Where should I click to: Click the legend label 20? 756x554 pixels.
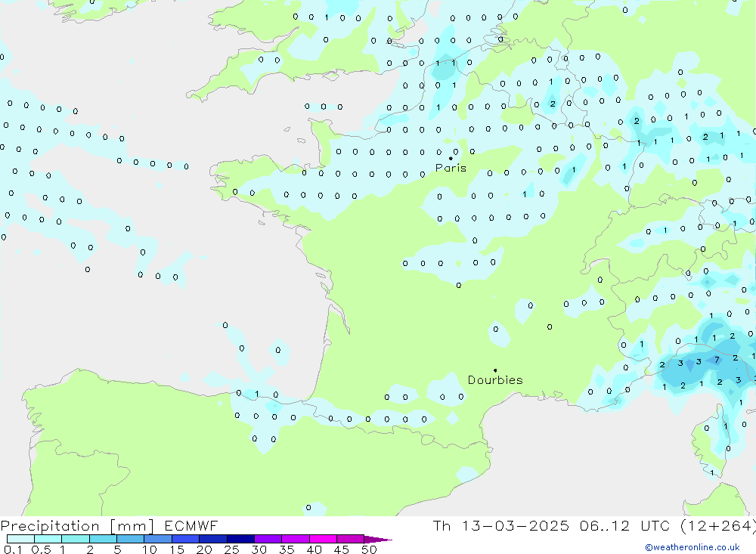pyautogui.click(x=204, y=549)
